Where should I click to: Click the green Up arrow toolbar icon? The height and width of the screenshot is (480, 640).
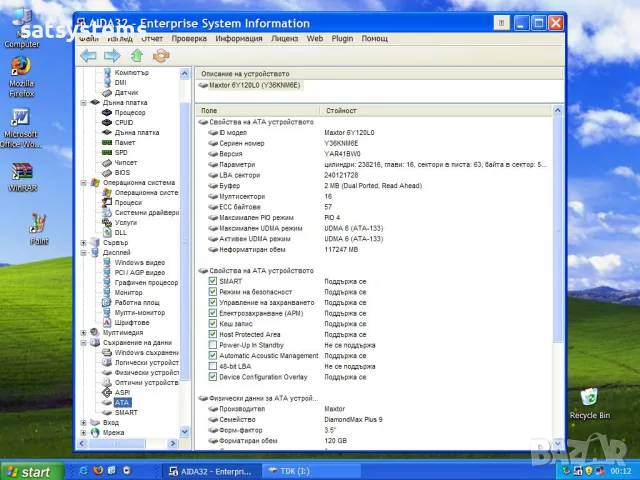pyautogui.click(x=137, y=56)
